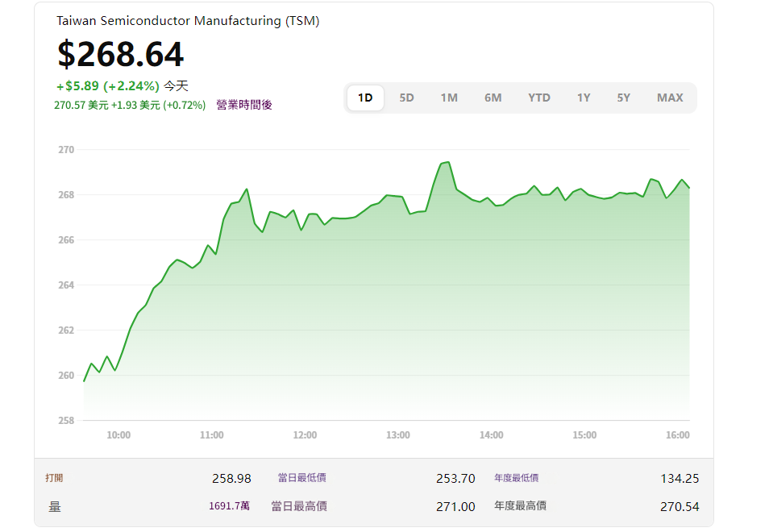Click the 13:00 time axis label

pyautogui.click(x=398, y=435)
